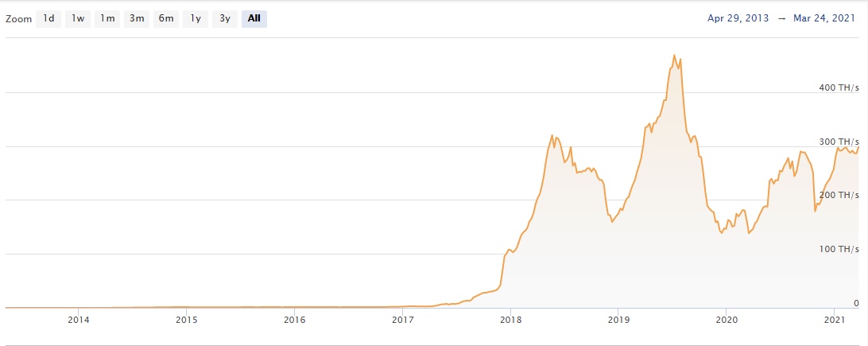This screenshot has height=346, width=868.
Task: Click the 2020 x-axis label
Action: pyautogui.click(x=726, y=320)
